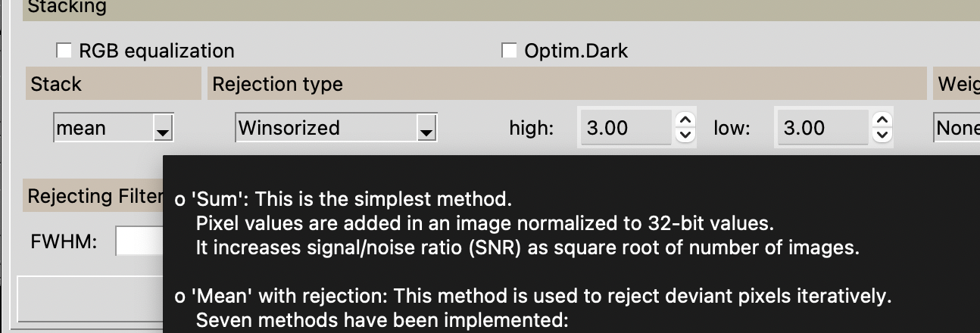Image resolution: width=980 pixels, height=333 pixels.
Task: Click the down arrow of the low value
Action: (882, 135)
